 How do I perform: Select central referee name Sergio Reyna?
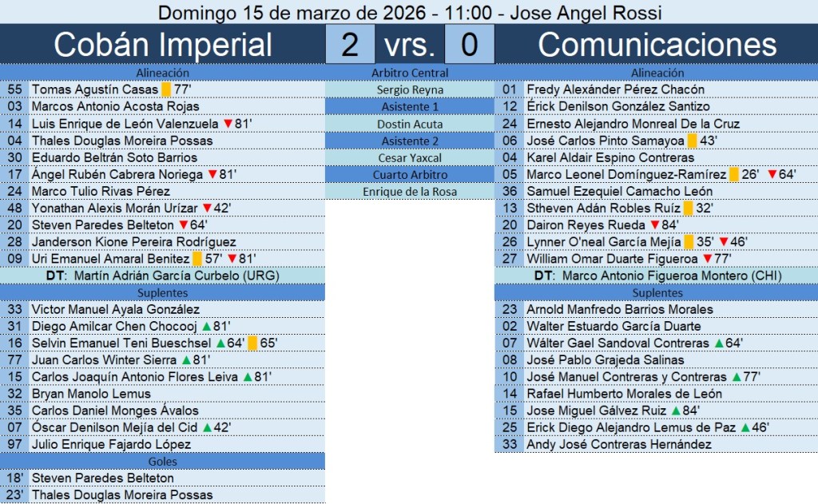411,89
